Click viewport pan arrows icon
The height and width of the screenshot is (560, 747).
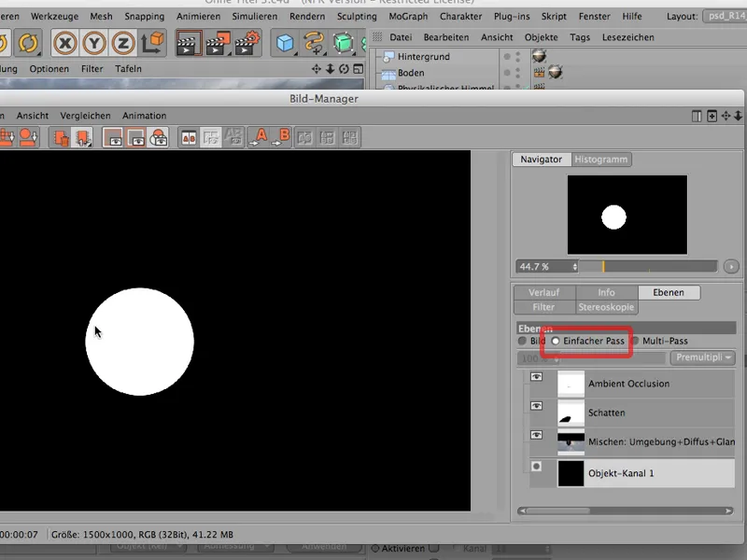point(317,69)
